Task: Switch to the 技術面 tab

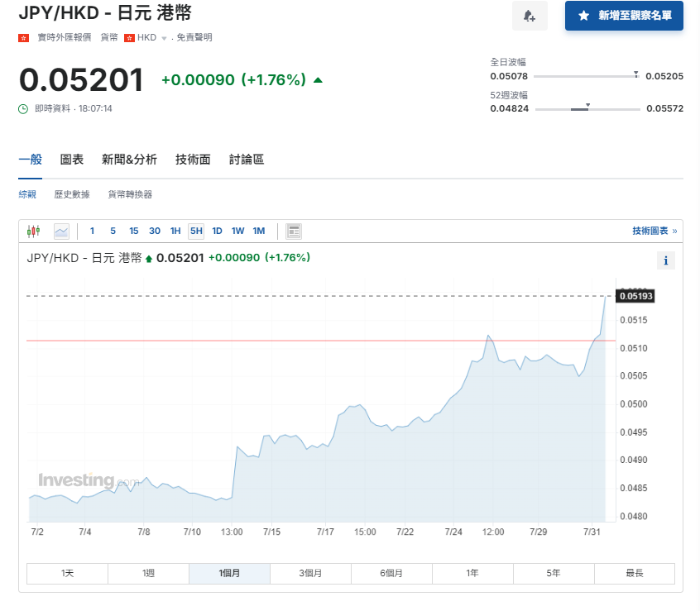Action: (193, 160)
